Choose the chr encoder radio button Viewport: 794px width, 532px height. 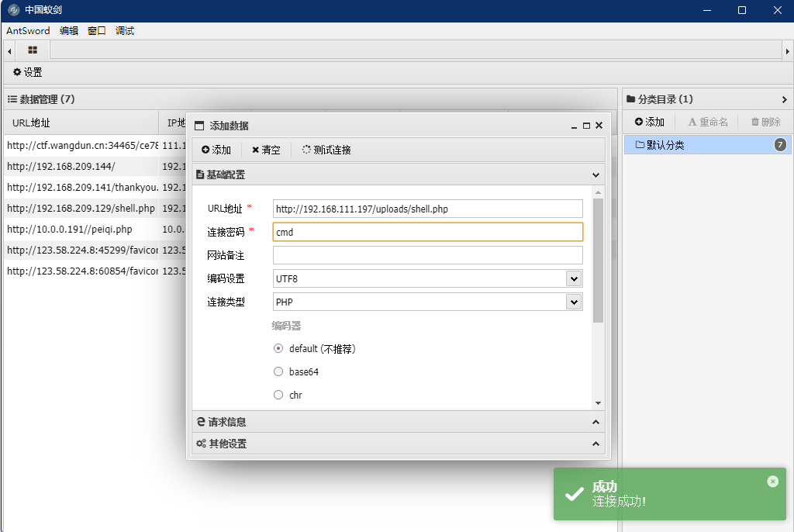[x=278, y=396]
